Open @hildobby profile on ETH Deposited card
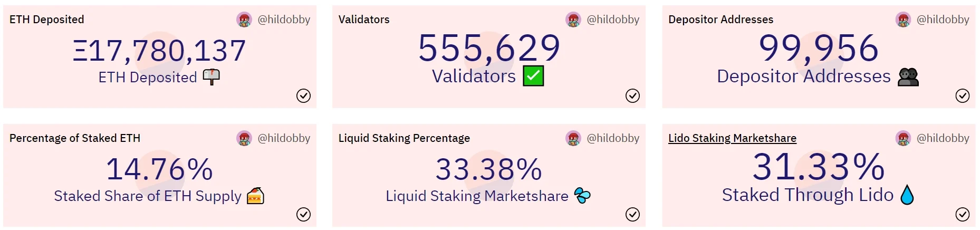The width and height of the screenshot is (980, 230). (x=284, y=20)
